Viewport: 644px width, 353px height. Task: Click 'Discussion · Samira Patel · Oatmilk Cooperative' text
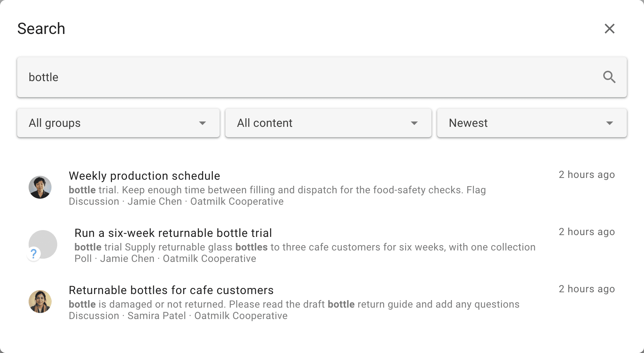coord(178,316)
